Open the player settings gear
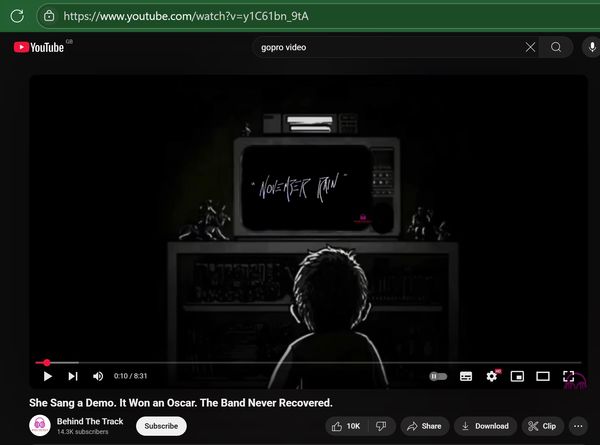 coord(492,376)
